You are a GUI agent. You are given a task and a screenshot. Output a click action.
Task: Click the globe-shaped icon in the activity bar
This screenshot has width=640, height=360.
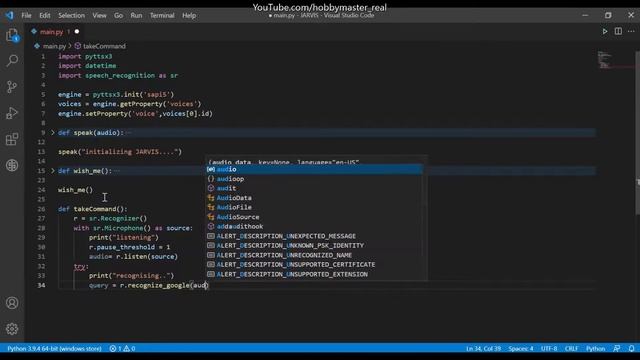(12, 165)
